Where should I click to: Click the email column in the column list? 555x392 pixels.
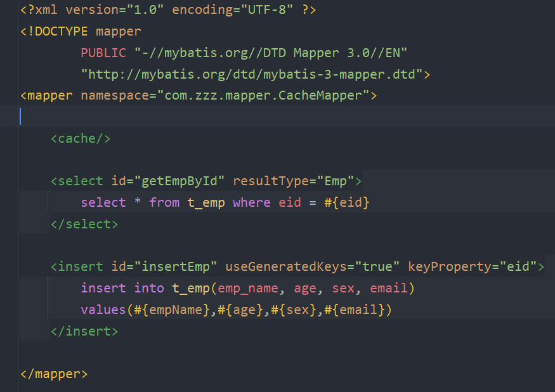(389, 288)
